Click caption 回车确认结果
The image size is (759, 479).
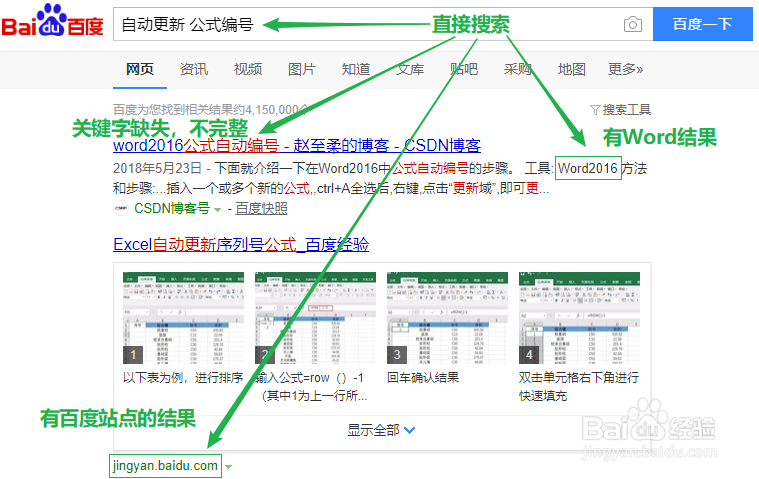pyautogui.click(x=423, y=378)
